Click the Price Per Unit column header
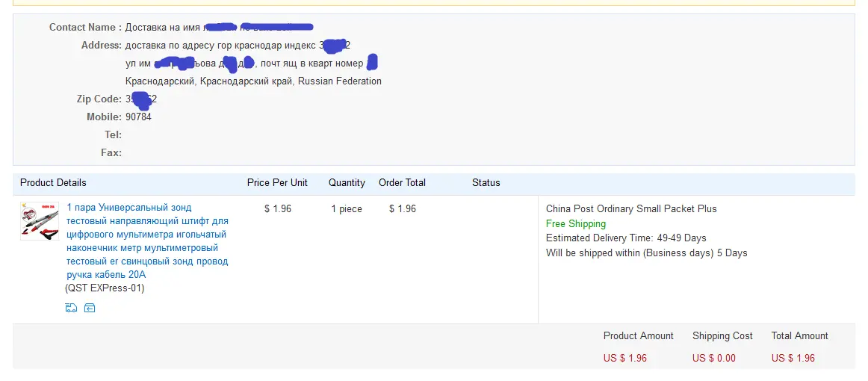Screen dimensions: 868x381 tap(277, 183)
